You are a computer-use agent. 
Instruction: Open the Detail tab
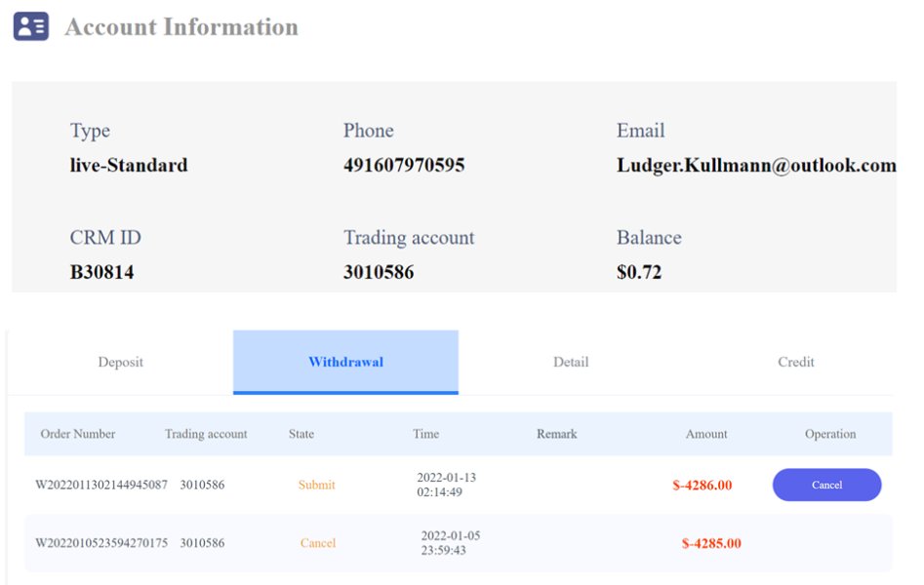click(x=571, y=362)
